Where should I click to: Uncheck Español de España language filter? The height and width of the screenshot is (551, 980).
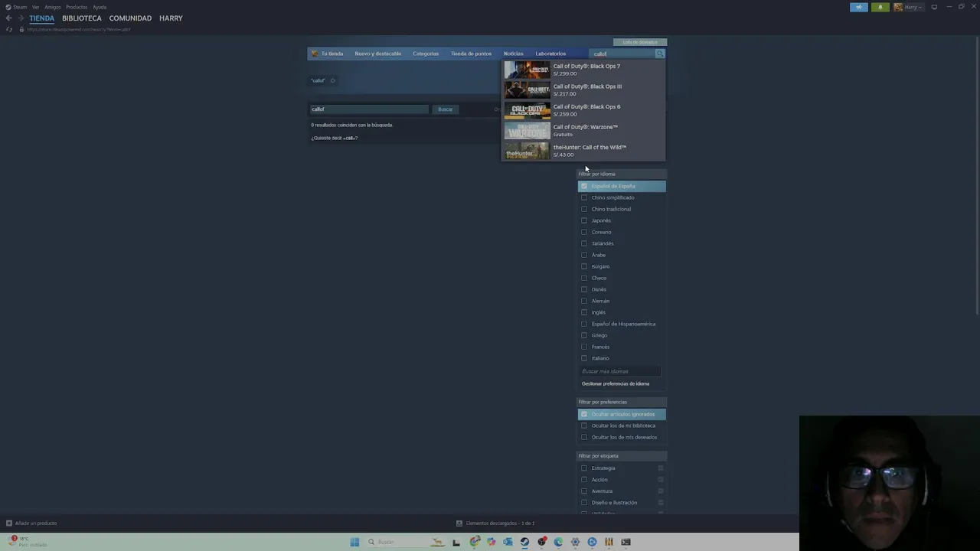click(584, 186)
